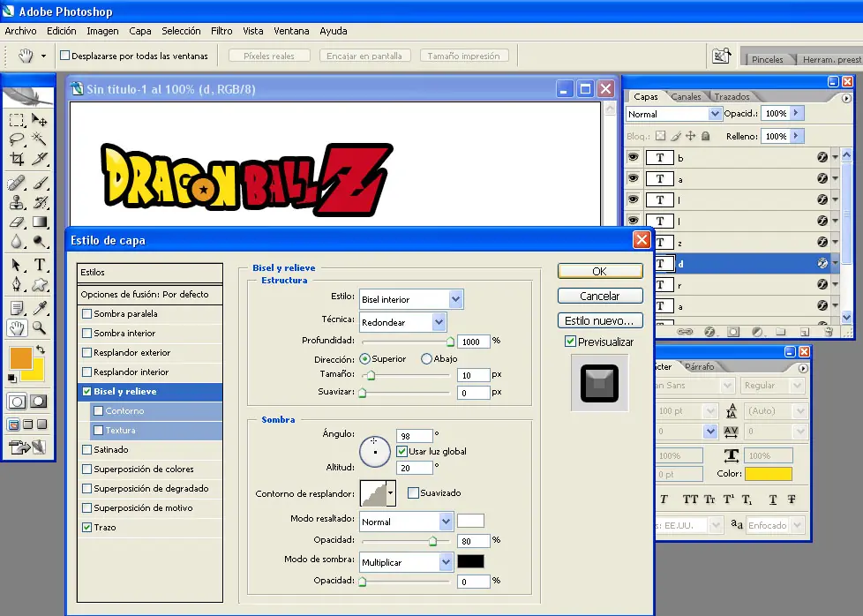This screenshot has width=863, height=616.
Task: Uncheck the Trazo style checkbox
Action: [87, 528]
